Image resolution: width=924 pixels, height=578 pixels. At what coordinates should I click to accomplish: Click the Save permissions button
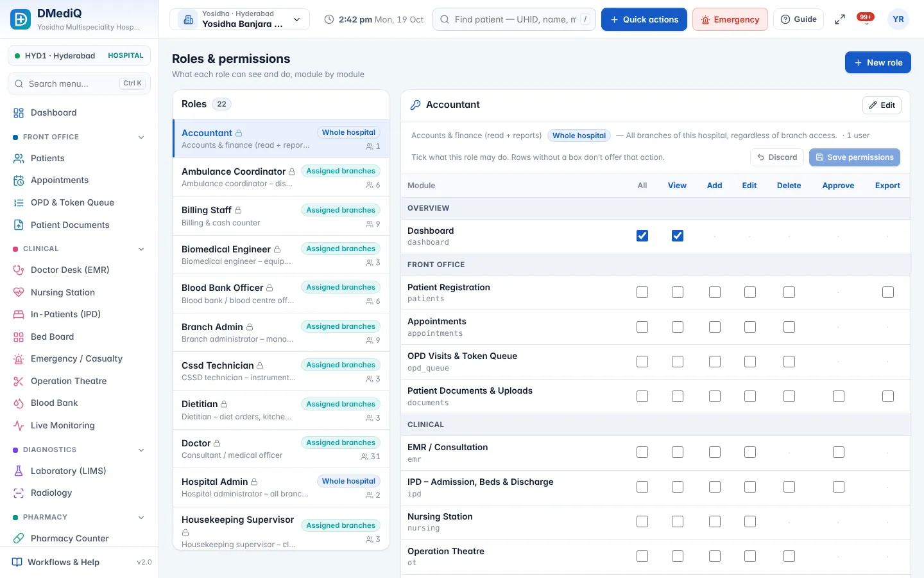[855, 157]
